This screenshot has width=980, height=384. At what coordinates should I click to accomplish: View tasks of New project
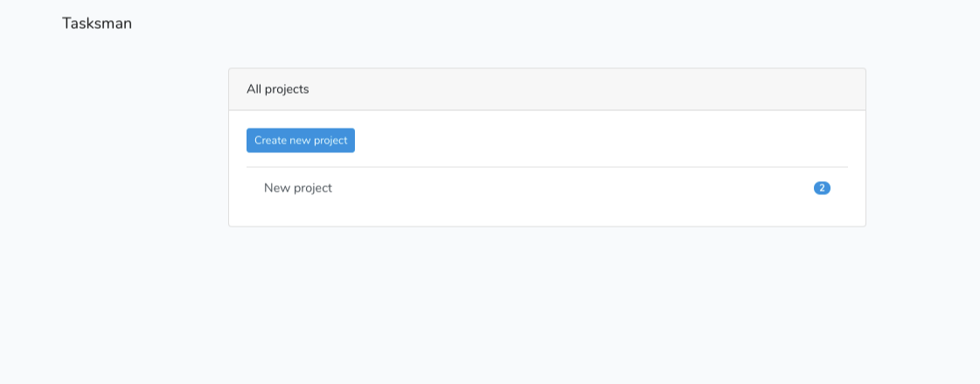coord(547,187)
